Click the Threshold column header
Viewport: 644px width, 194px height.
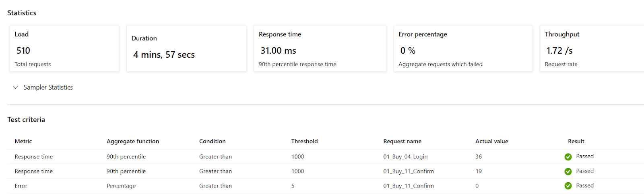tap(305, 141)
